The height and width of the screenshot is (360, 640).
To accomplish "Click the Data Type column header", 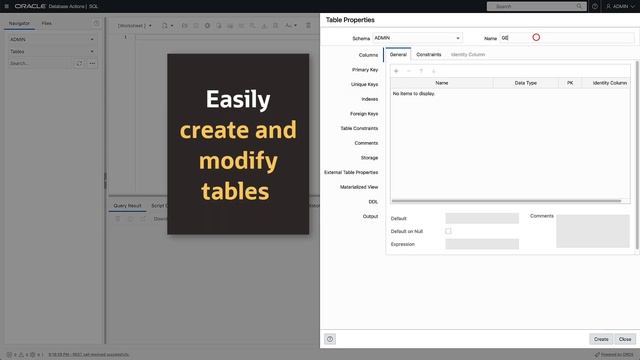I will tap(526, 83).
